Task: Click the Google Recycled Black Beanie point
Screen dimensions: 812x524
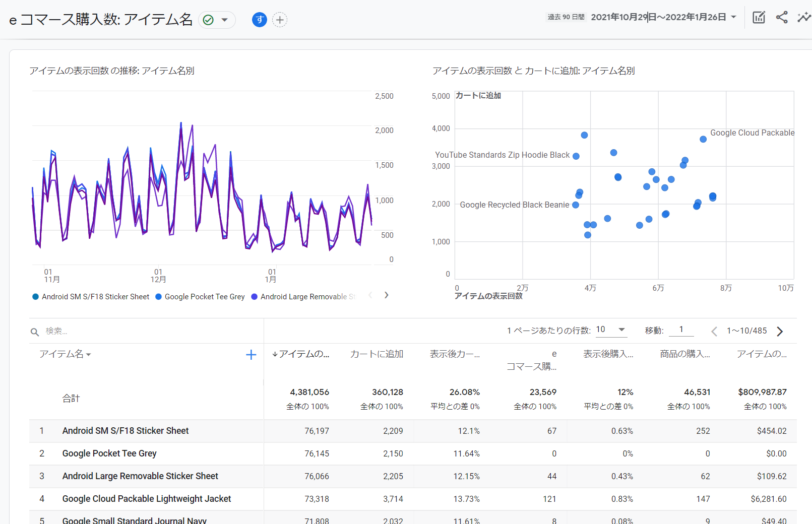Action: point(576,205)
